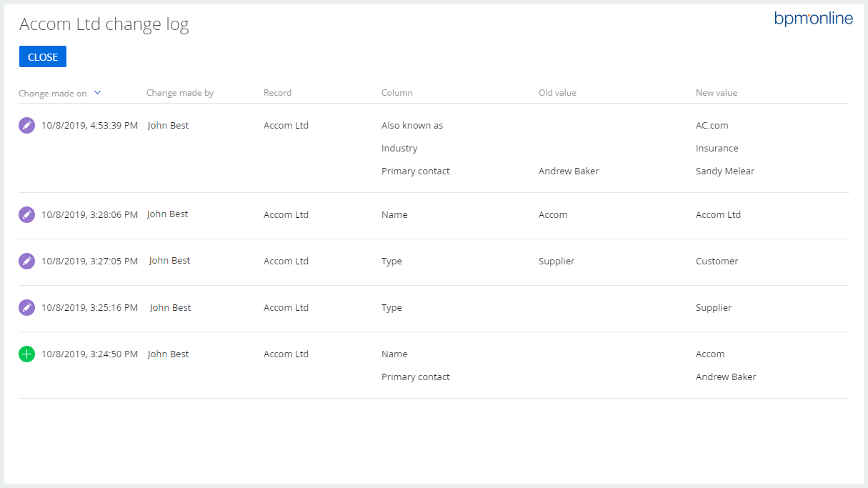
Task: Click the edit pencil icon for 4:53:39 PM entry
Action: (26, 125)
